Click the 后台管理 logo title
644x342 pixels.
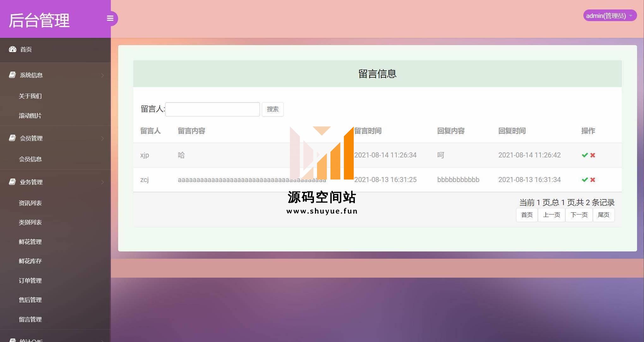tap(39, 20)
